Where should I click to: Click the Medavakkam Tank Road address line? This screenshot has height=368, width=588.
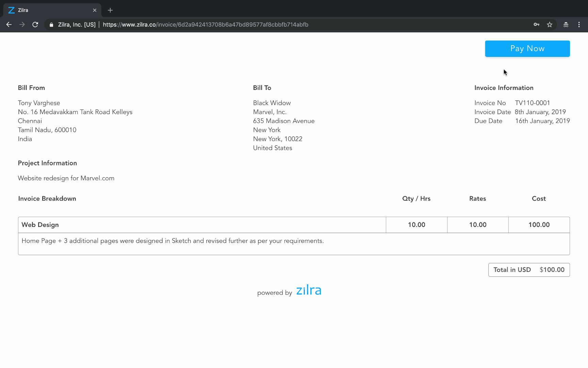tap(75, 112)
